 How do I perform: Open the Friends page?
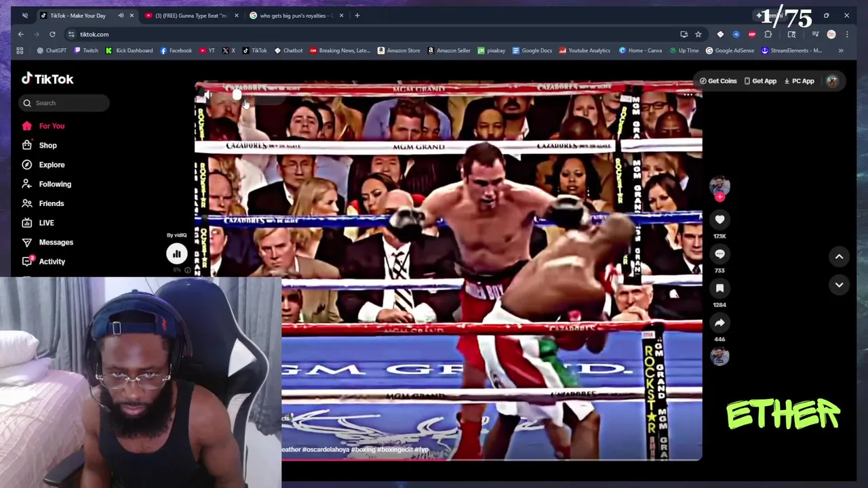(43, 203)
